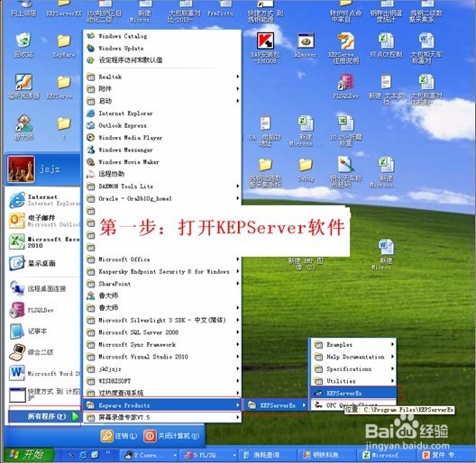Click the OPC Quick Client icon

[318, 405]
